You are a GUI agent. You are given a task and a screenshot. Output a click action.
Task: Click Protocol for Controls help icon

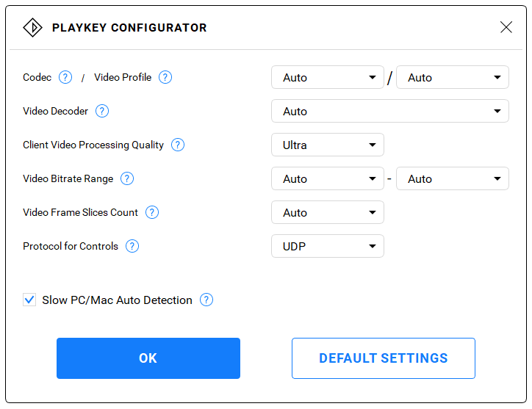point(132,246)
